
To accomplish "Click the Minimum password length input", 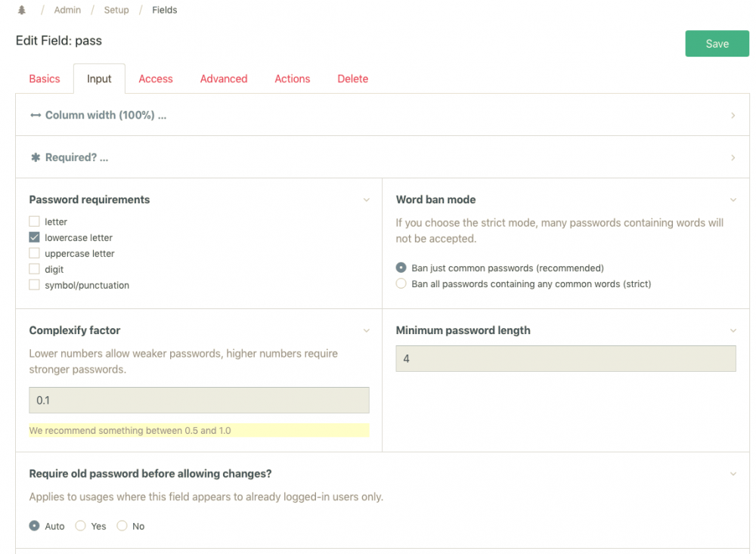I will point(565,359).
